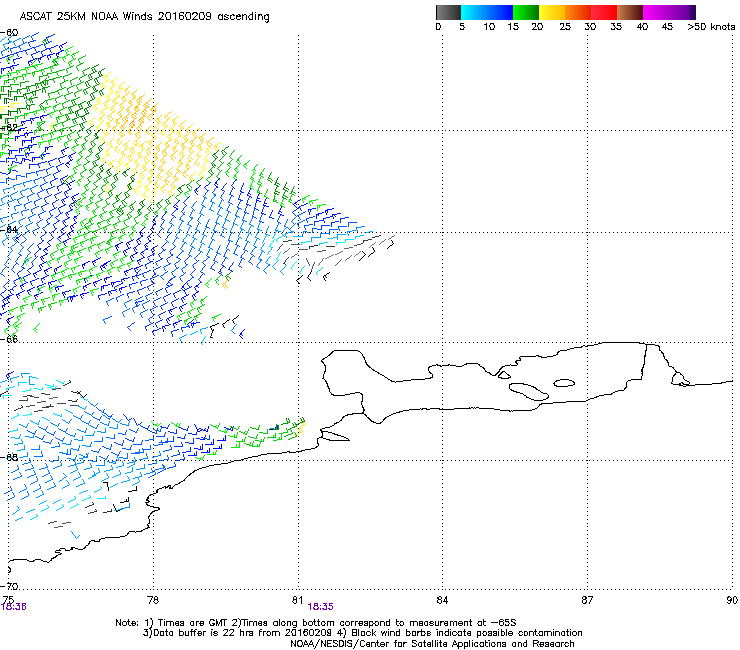Click the brown 35-40 knots legend band
This screenshot has height=650, width=740.
click(x=630, y=12)
